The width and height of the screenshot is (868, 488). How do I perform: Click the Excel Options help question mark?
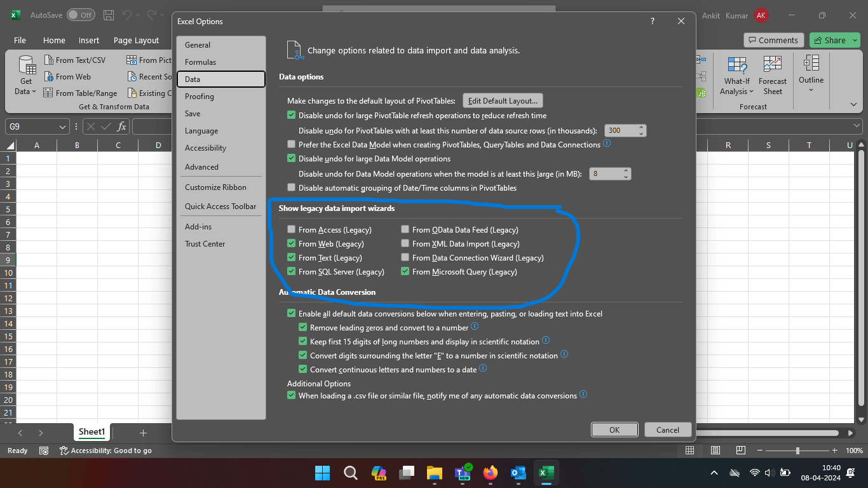pos(653,21)
